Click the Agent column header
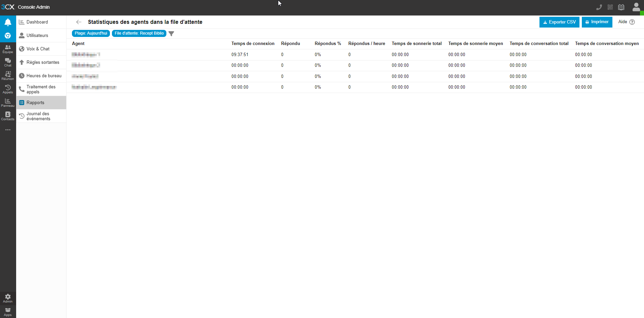Screen dimensions: 644x318 coord(78,44)
